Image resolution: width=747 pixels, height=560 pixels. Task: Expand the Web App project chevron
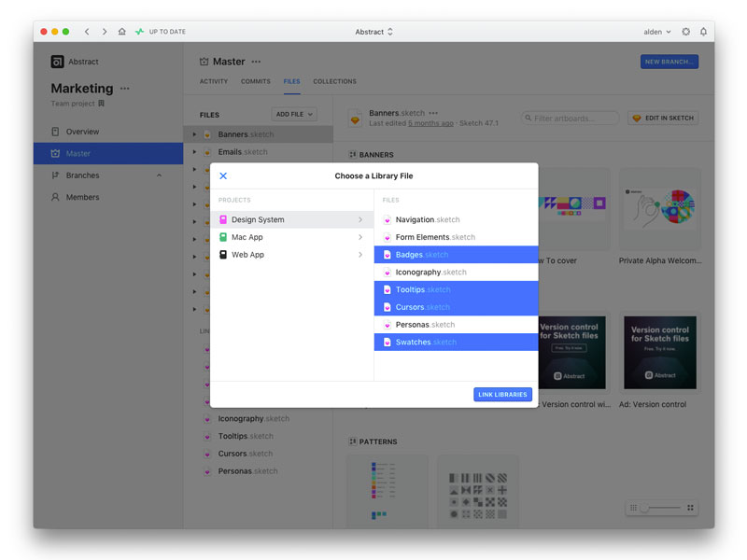[x=360, y=255]
